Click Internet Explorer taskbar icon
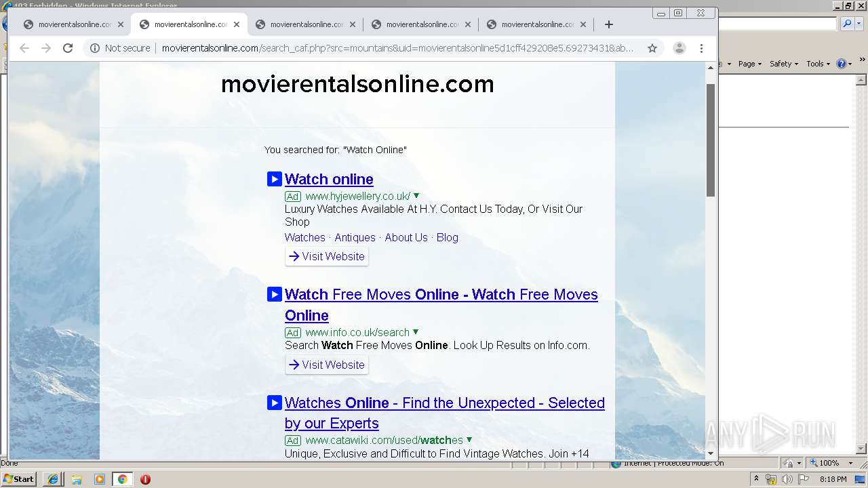This screenshot has height=488, width=868. [x=53, y=479]
